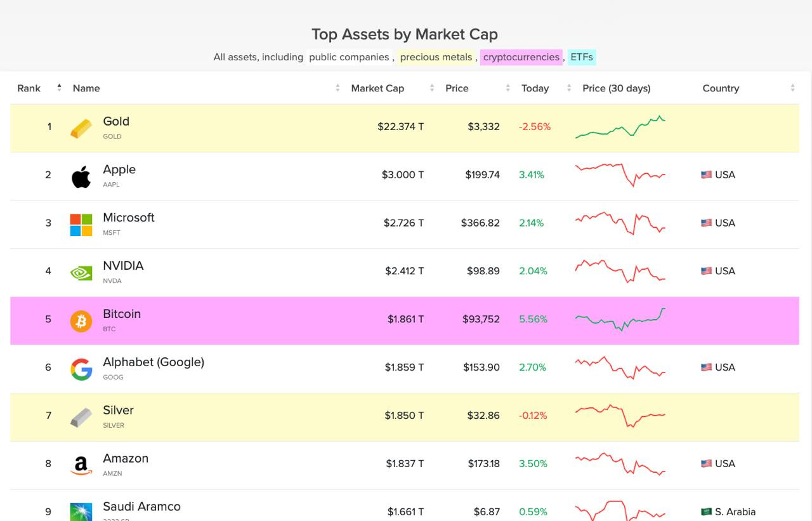Click the USA flag in Alphabet row
Viewport: 812px width, 521px height.
[x=706, y=367]
